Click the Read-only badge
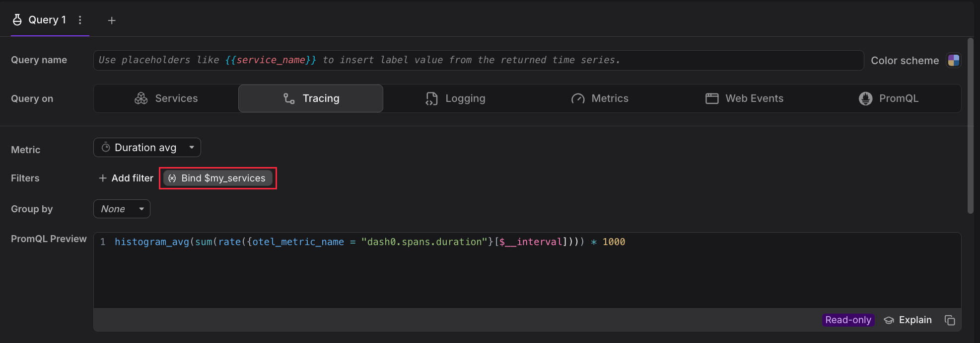 pyautogui.click(x=848, y=320)
